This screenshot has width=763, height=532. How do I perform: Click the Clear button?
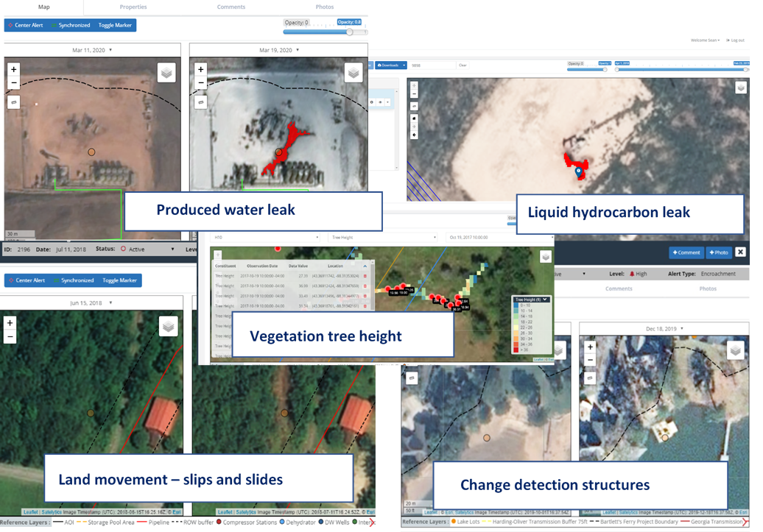pos(463,65)
